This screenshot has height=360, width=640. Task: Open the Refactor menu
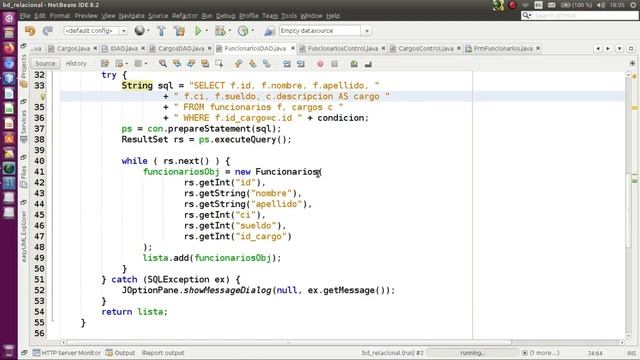click(184, 16)
